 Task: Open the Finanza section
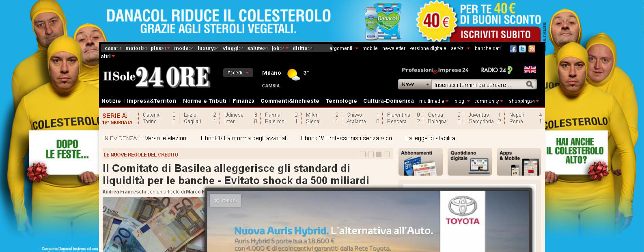[x=243, y=101]
